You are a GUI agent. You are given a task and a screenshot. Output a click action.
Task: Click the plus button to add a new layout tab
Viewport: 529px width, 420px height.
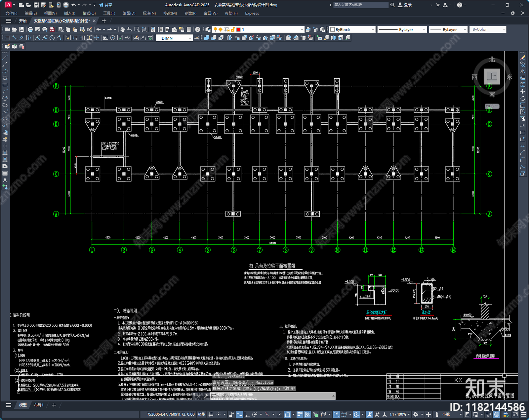(54, 405)
